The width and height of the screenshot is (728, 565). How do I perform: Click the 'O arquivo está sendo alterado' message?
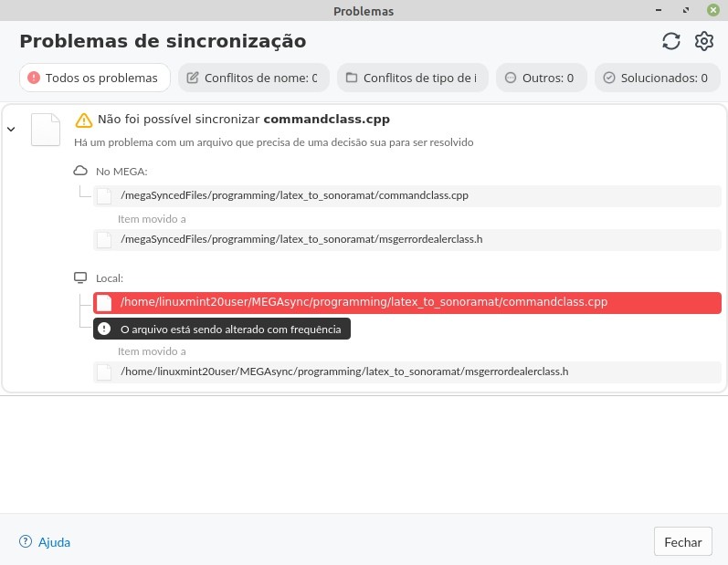point(222,329)
